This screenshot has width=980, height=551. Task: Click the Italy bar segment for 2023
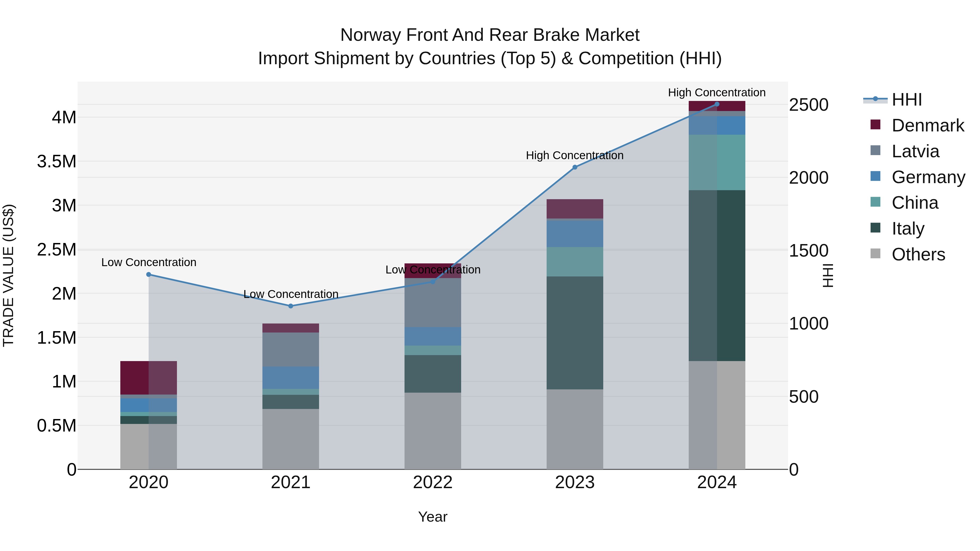tap(575, 333)
